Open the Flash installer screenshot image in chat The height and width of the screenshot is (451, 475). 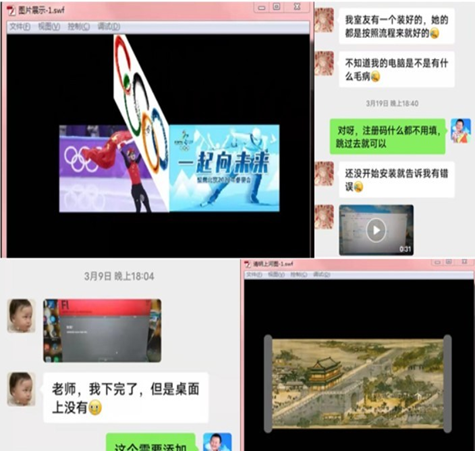click(x=102, y=331)
